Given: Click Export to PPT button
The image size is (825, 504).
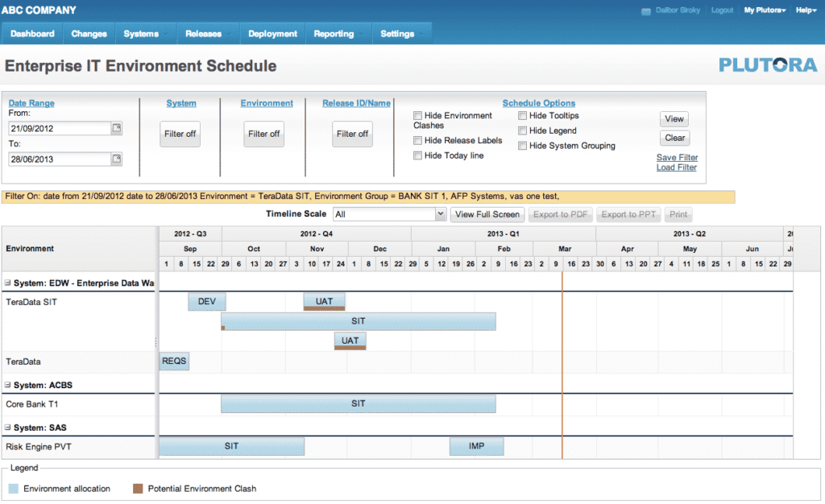Looking at the screenshot, I should (628, 214).
